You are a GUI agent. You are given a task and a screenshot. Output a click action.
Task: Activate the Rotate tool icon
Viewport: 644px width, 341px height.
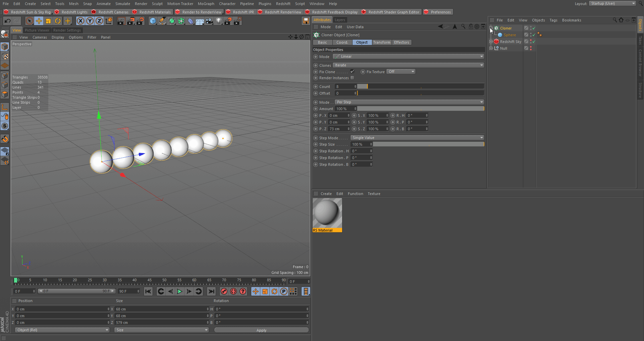click(x=58, y=21)
